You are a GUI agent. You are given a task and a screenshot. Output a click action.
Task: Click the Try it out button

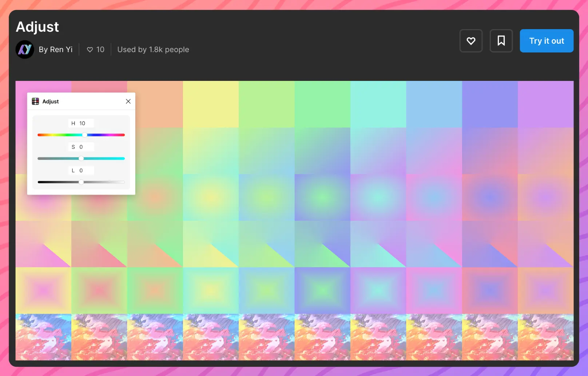click(x=546, y=41)
